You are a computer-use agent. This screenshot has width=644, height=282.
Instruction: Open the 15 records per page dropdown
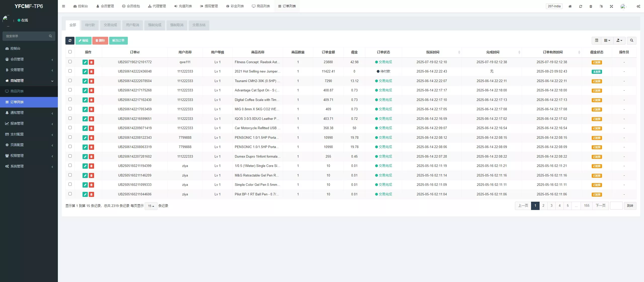coord(151,206)
